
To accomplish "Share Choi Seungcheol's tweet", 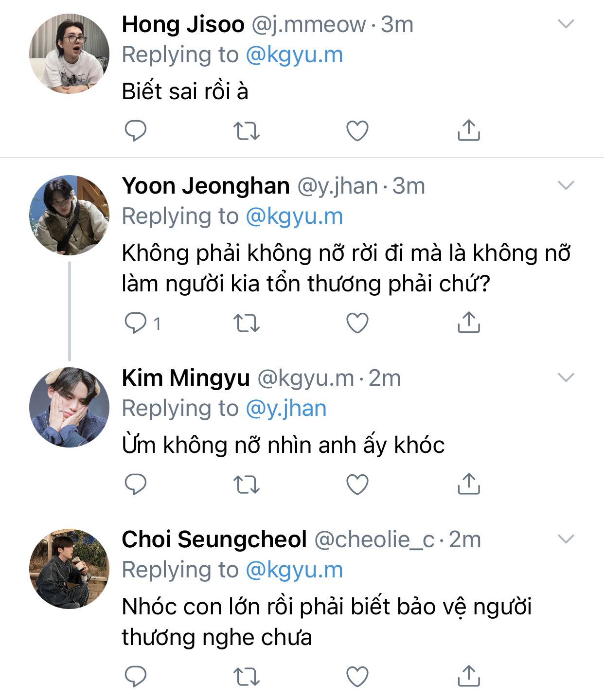I will (468, 676).
